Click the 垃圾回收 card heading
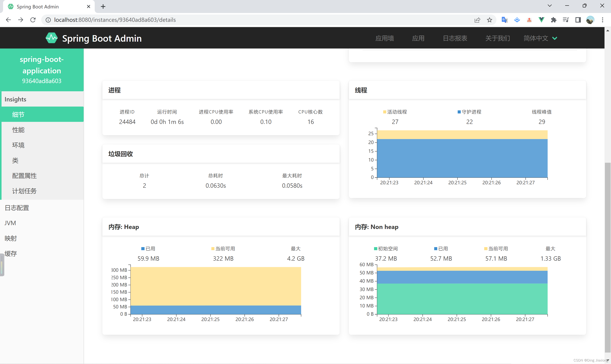Screen dimensions: 611x364 [x=121, y=154]
